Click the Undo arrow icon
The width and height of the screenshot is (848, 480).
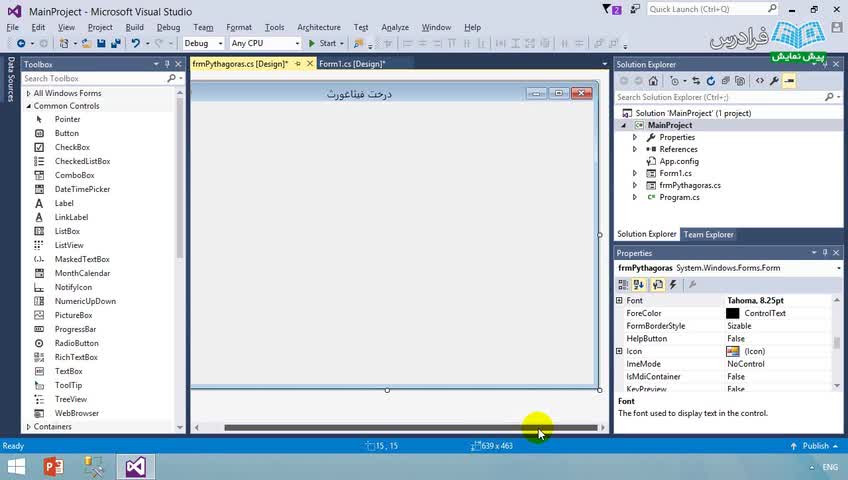tap(135, 43)
